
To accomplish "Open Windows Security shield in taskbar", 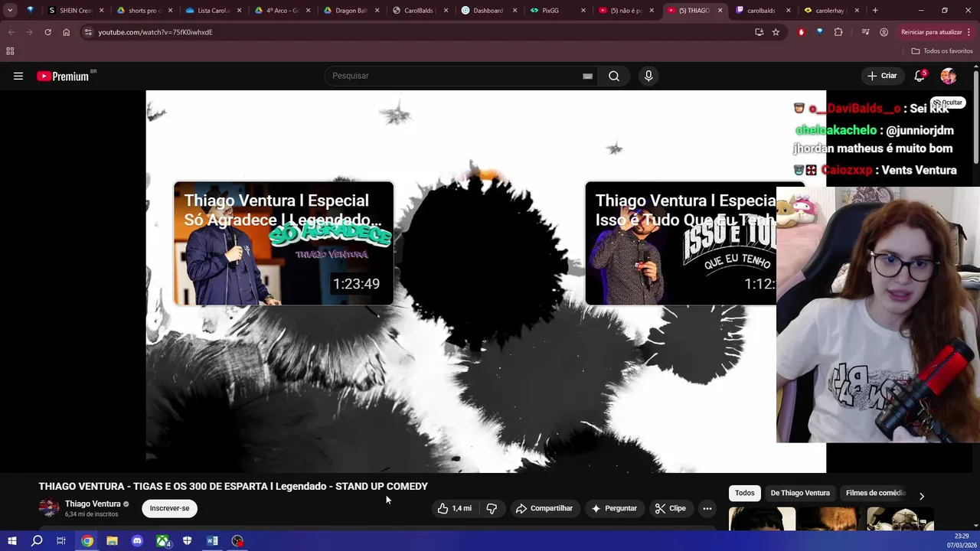I will tap(187, 541).
